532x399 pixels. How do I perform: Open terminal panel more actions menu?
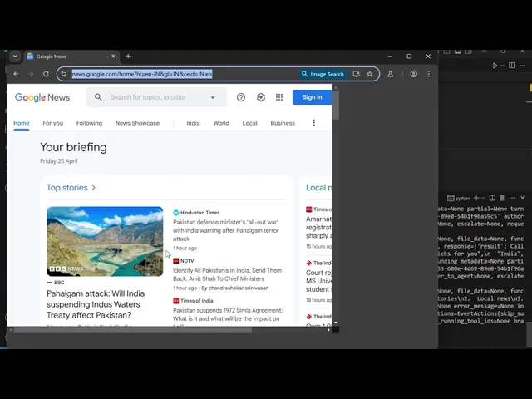click(512, 198)
